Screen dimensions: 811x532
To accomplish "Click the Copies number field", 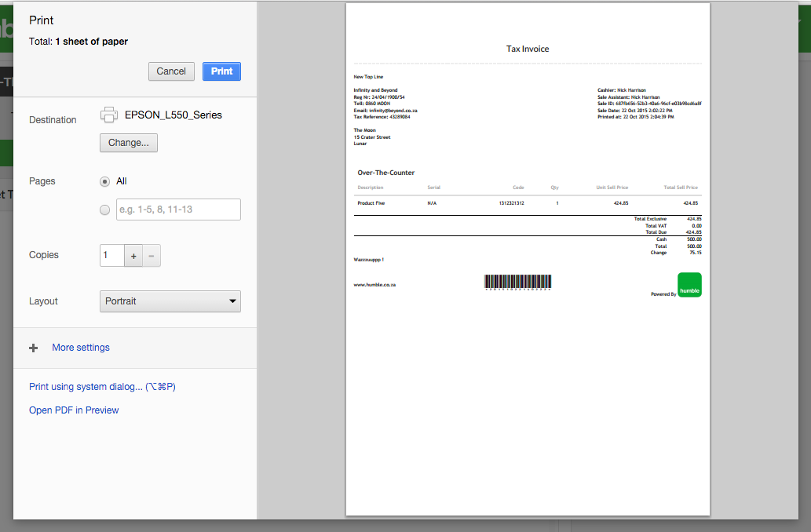I will (x=112, y=255).
